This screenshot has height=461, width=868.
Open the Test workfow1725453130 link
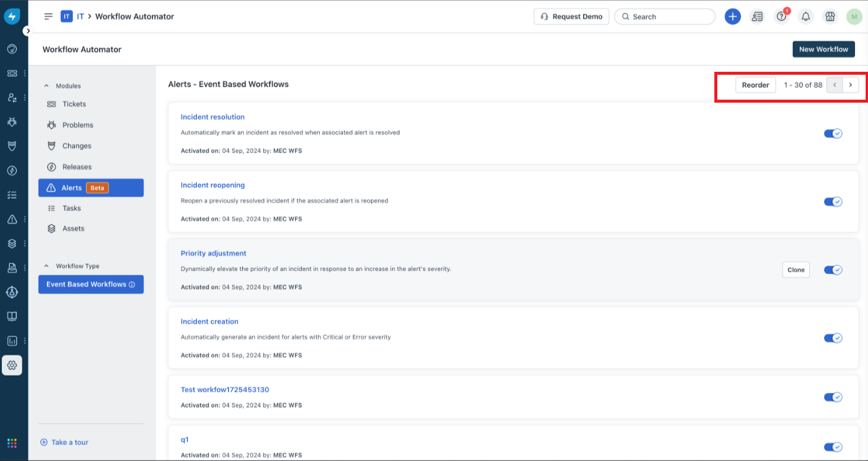point(225,390)
